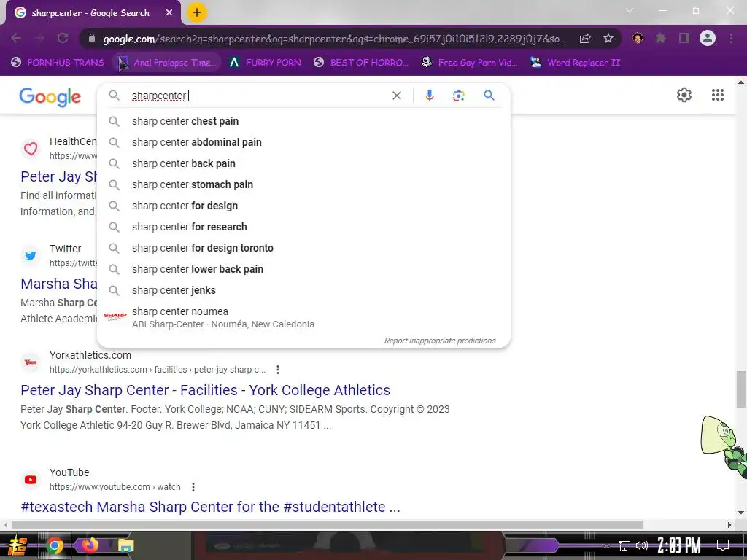The width and height of the screenshot is (747, 560).
Task: Open the tab search chevron
Action: pyautogui.click(x=630, y=10)
